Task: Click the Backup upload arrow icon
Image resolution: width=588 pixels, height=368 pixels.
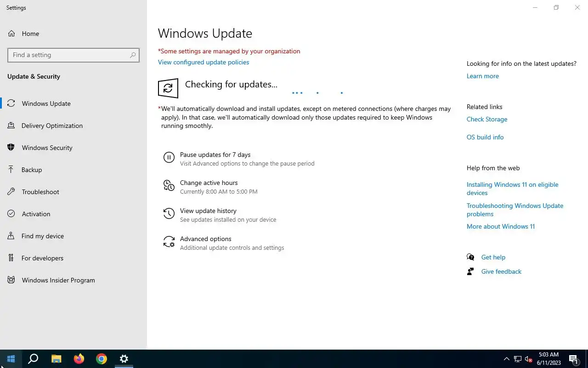Action: (11, 170)
